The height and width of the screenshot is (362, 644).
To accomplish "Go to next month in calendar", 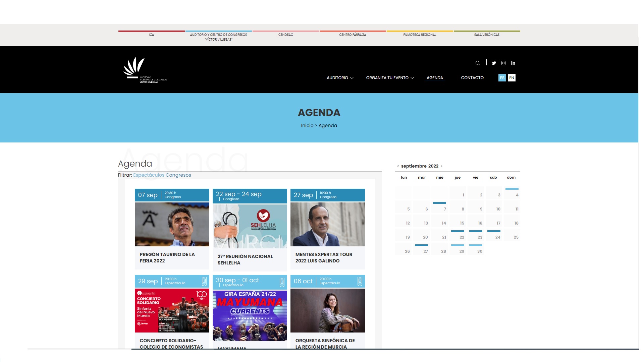I will coord(441,166).
